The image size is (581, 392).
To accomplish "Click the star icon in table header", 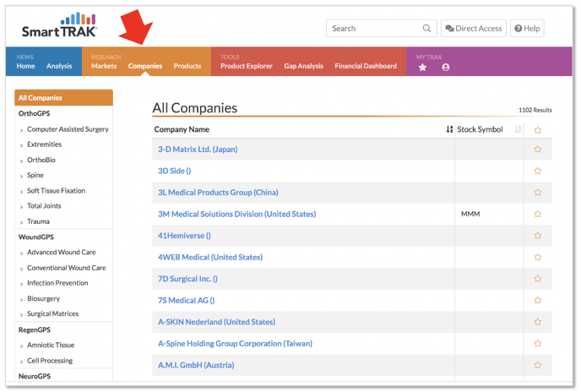I will click(x=538, y=130).
